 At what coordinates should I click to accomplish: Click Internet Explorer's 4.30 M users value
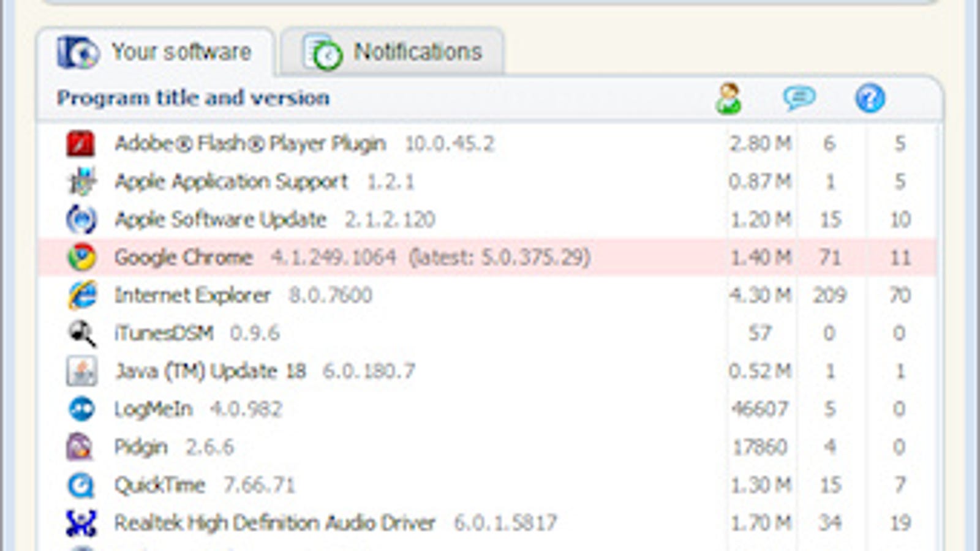tap(760, 295)
